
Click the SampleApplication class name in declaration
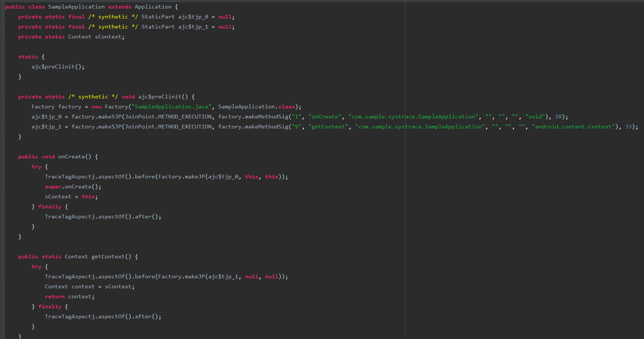pos(76,7)
